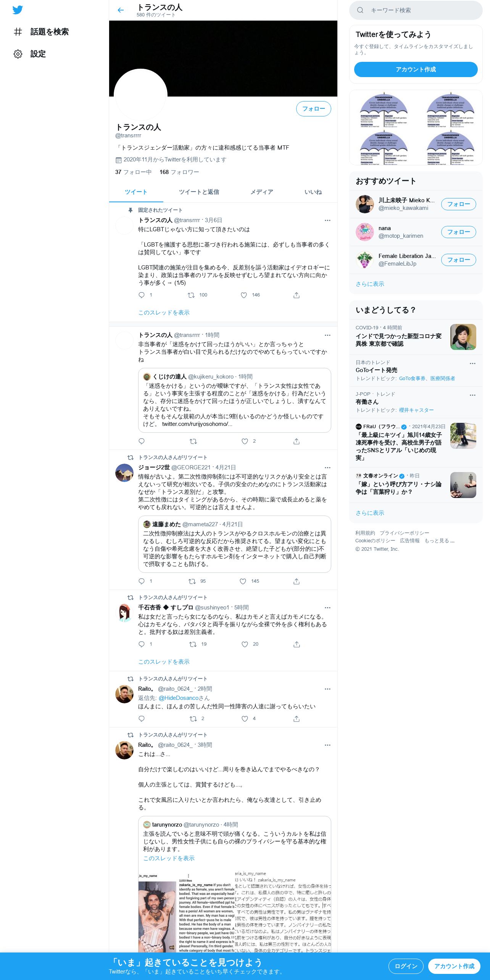Retweet 千石杏香 tweet with 19 retweets
490x980 pixels.
(x=193, y=644)
